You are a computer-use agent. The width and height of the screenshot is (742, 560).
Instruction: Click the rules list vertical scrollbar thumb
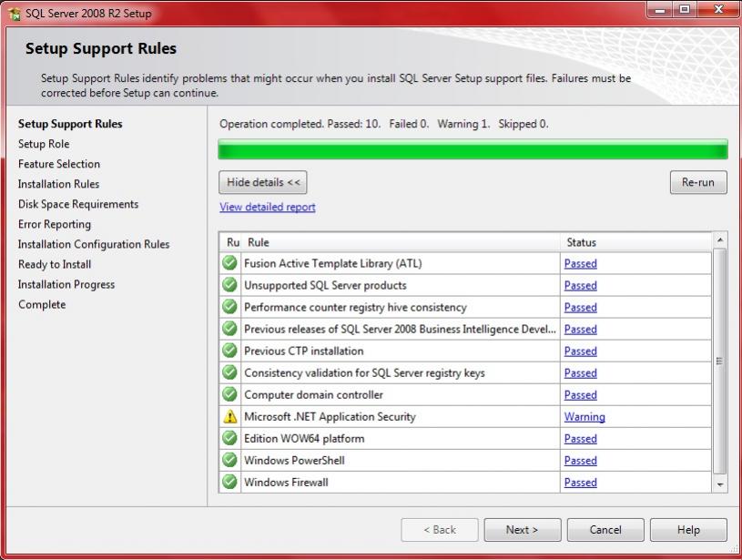coord(720,361)
